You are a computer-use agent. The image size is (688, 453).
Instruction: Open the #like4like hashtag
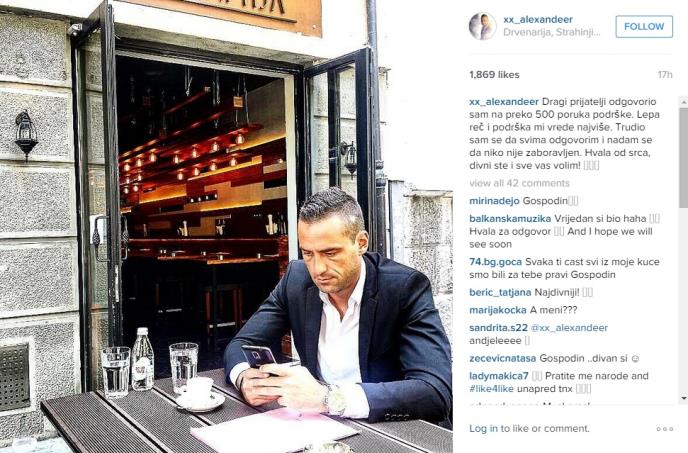click(x=491, y=389)
